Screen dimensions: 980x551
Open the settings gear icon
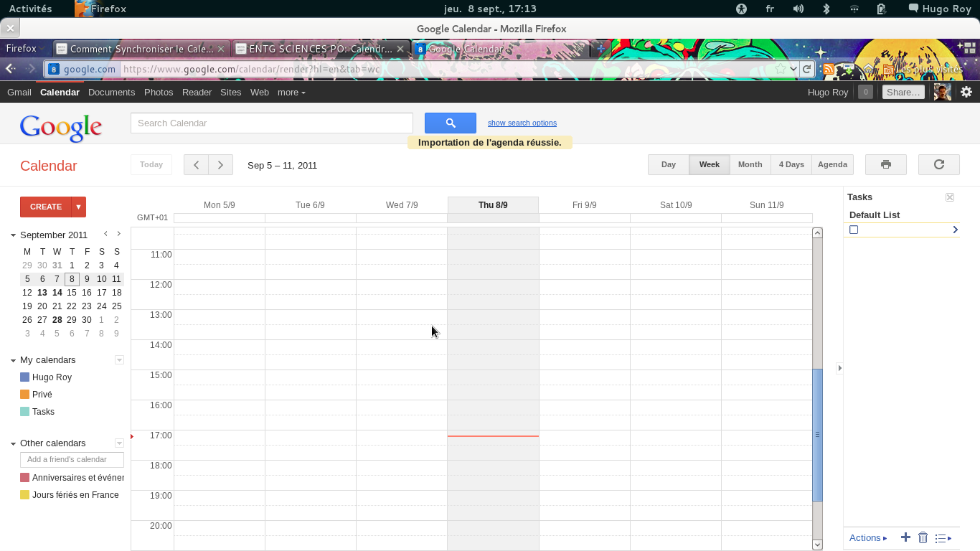click(966, 92)
